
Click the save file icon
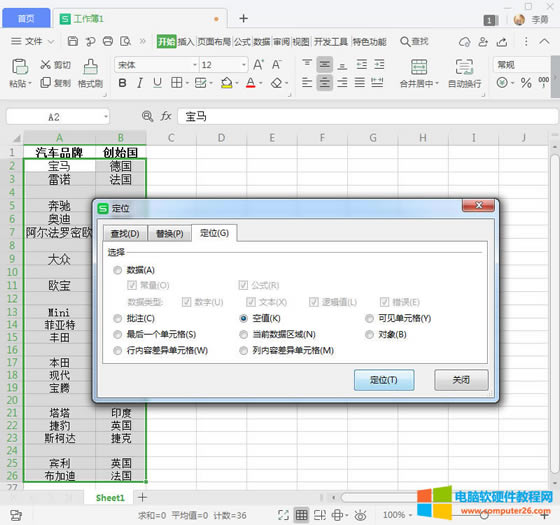[x=73, y=41]
